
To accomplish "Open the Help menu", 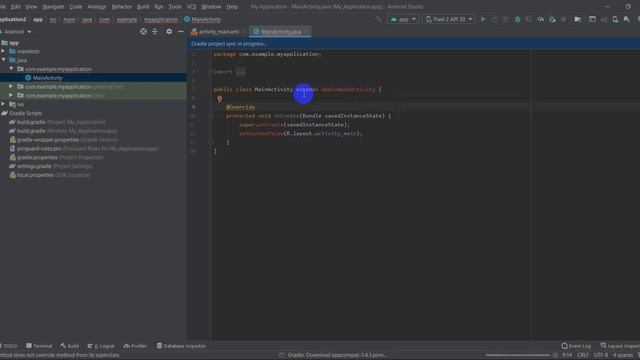I will click(x=232, y=7).
